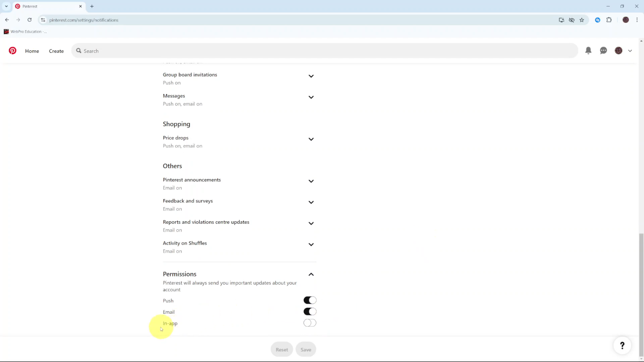644x362 pixels.
Task: Click the install app icon in address bar
Action: (x=561, y=20)
